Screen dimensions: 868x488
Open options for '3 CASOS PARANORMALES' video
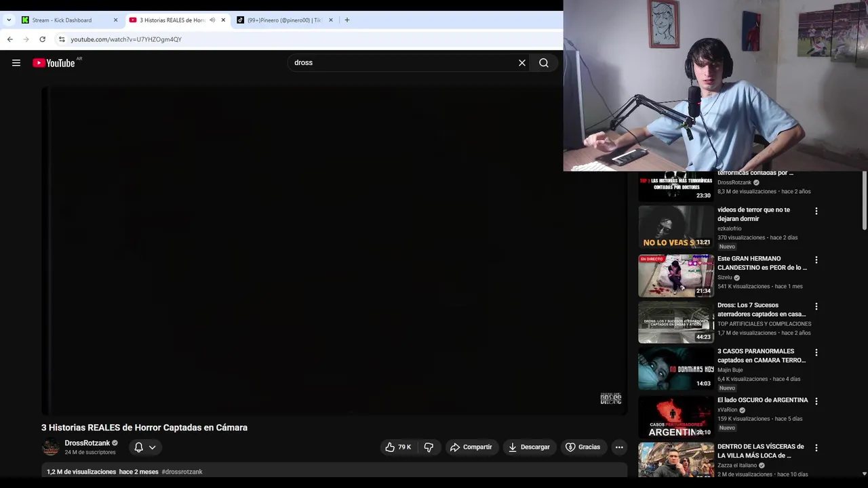[x=816, y=352]
